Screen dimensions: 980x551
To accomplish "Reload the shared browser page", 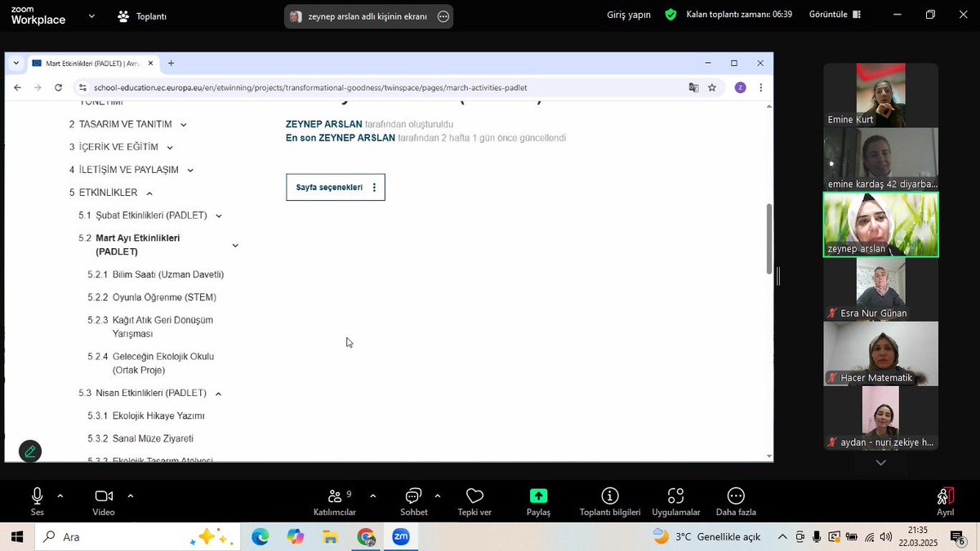I will click(58, 87).
